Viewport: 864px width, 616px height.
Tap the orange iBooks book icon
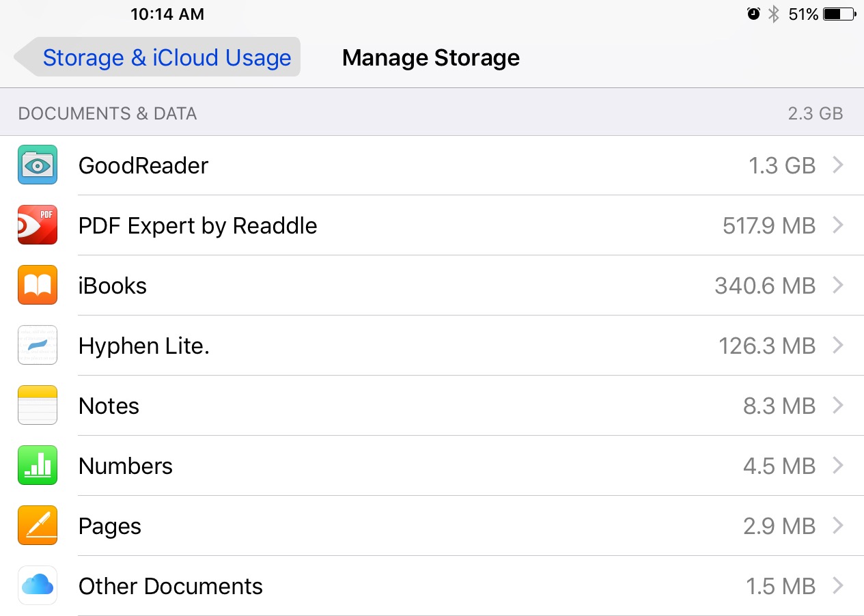pos(38,285)
